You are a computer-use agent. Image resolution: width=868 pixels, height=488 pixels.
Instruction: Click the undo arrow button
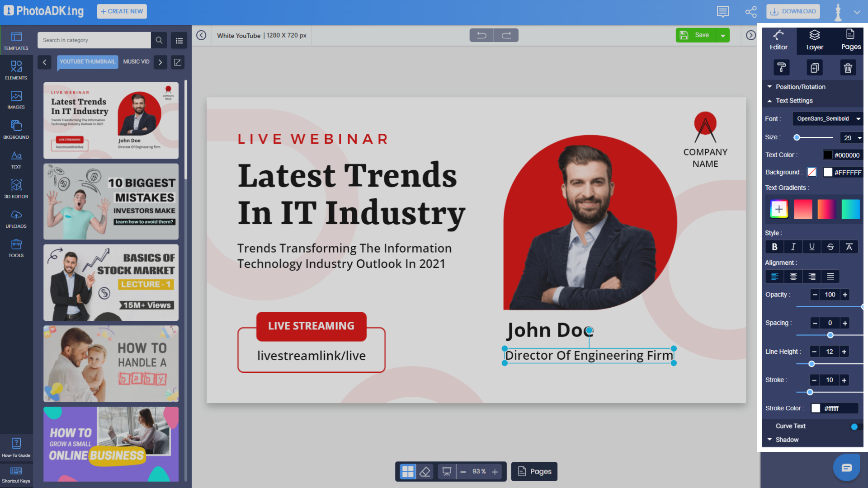click(x=481, y=35)
